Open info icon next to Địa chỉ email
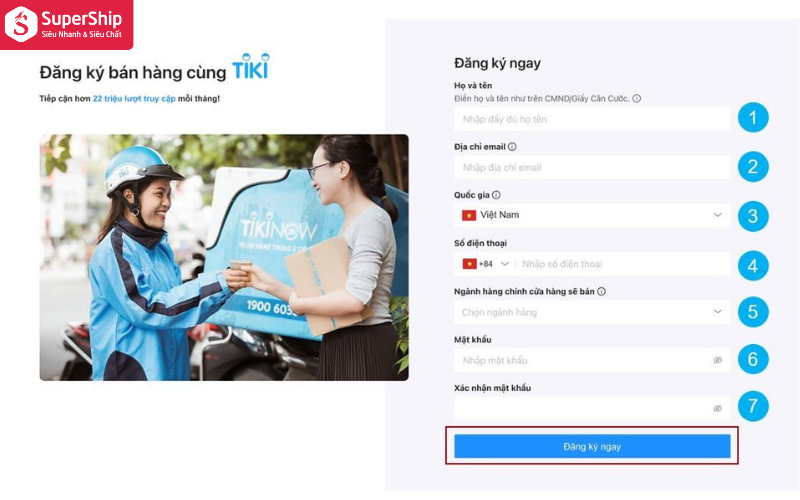 (512, 146)
